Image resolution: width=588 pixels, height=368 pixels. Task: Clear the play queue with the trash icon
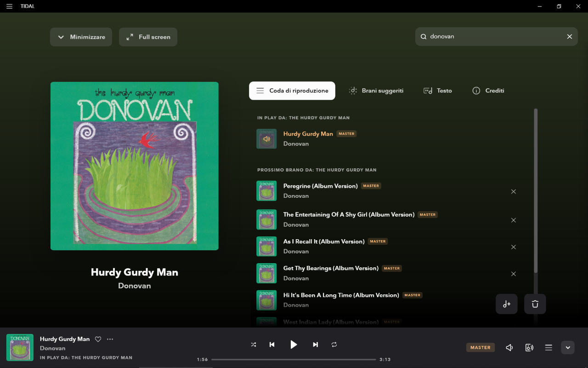pos(535,304)
